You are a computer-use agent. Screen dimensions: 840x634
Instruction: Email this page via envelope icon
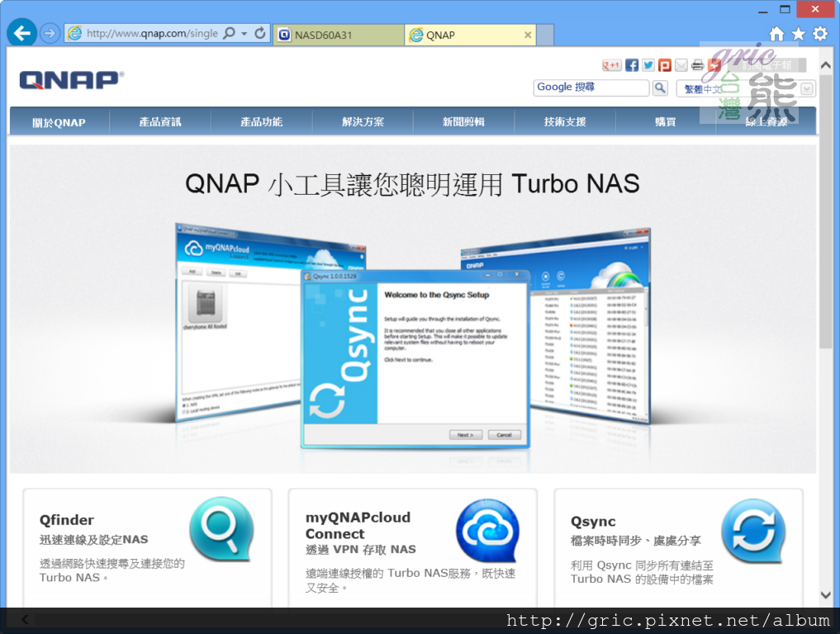[681, 65]
